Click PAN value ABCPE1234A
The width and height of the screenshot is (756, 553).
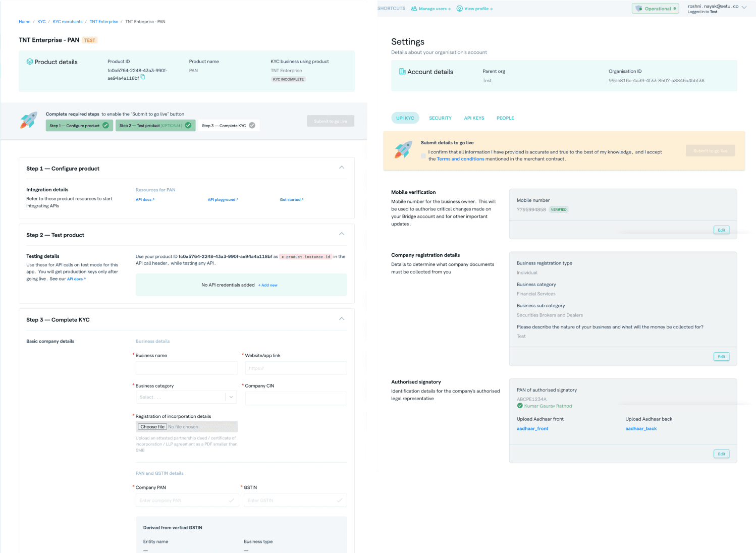tap(531, 399)
